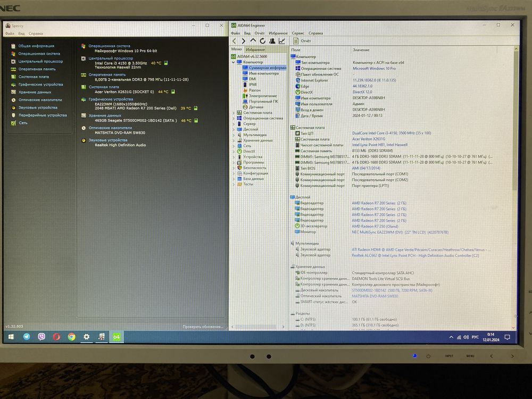Select Устройства in AIDA64 tree

click(x=250, y=157)
